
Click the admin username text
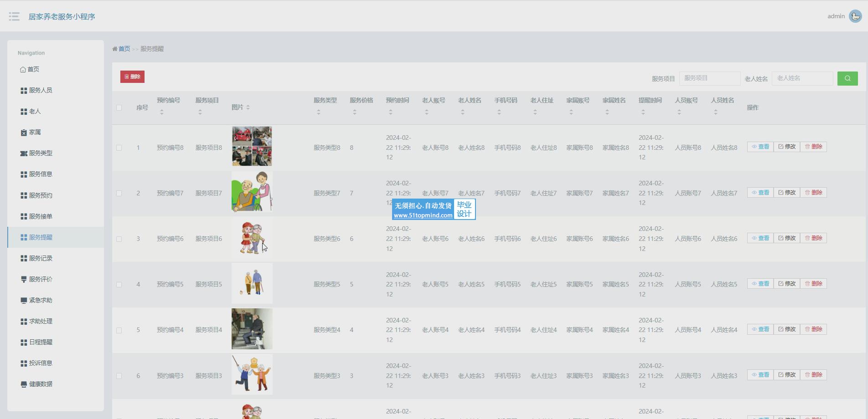click(x=836, y=16)
